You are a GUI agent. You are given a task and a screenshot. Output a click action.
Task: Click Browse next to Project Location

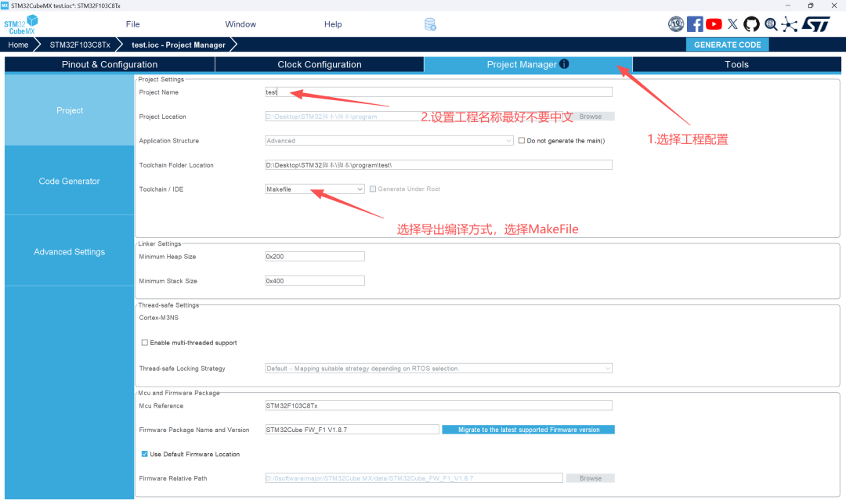pos(591,117)
